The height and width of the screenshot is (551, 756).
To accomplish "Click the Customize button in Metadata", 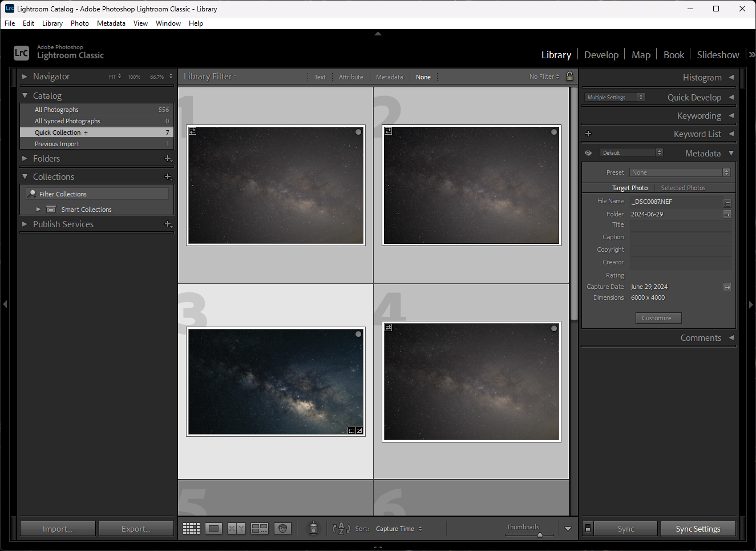I will pos(658,318).
